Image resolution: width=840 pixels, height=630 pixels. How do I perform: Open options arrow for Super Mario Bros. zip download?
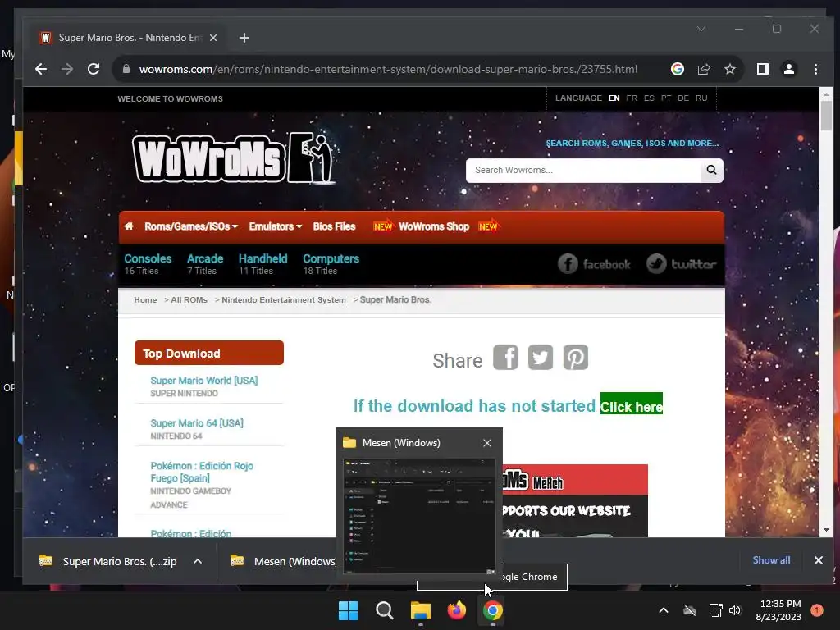point(198,561)
